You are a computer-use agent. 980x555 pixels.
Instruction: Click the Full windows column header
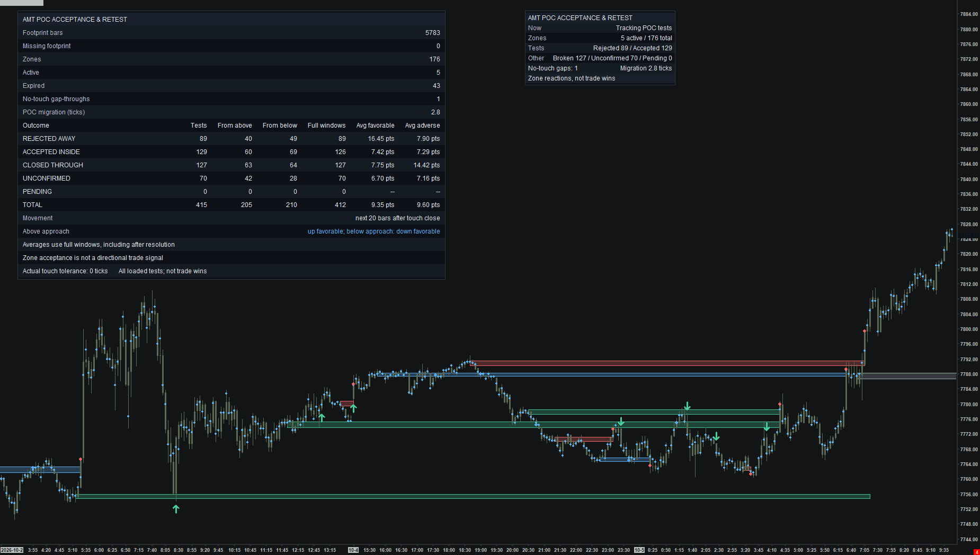(326, 126)
